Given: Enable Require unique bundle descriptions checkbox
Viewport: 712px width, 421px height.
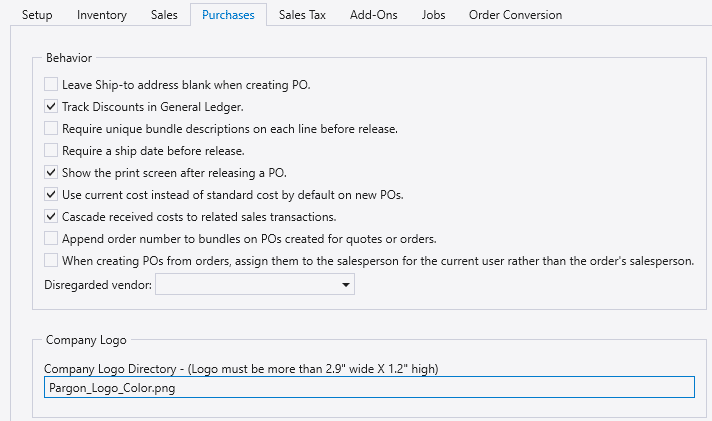Looking at the screenshot, I should [x=51, y=129].
